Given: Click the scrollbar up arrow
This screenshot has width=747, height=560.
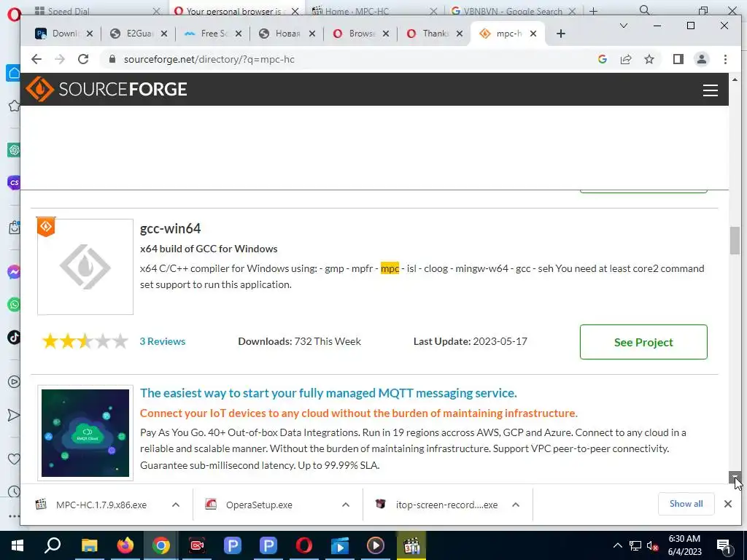Looking at the screenshot, I should coord(734,79).
